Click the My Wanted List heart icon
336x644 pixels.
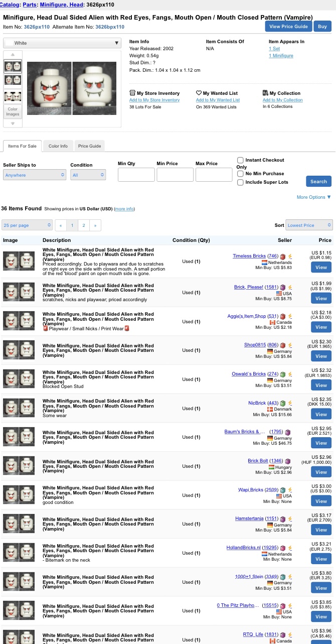tap(199, 93)
